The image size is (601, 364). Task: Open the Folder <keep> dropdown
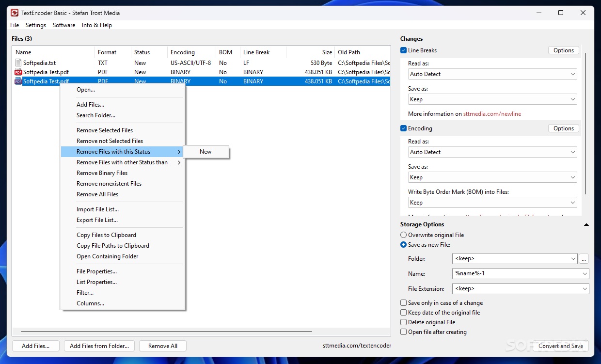pyautogui.click(x=515, y=258)
